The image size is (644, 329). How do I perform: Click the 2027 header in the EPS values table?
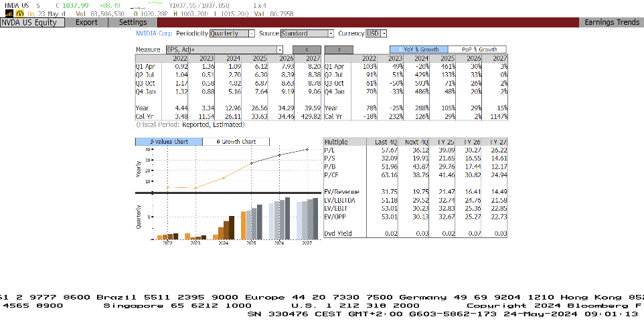[314, 59]
